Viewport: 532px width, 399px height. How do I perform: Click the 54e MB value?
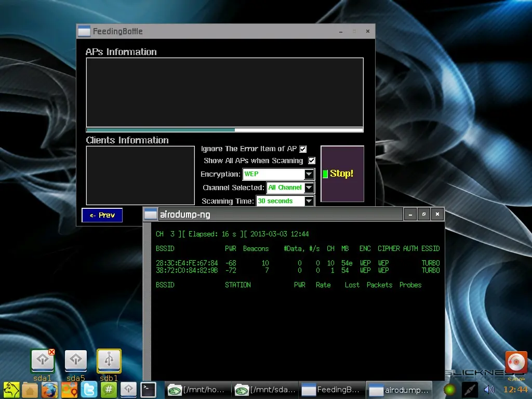pyautogui.click(x=347, y=263)
